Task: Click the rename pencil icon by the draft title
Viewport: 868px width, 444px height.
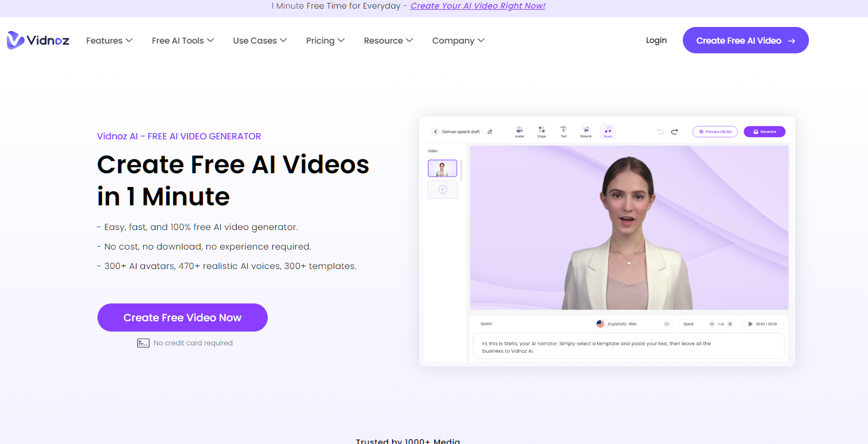Action: click(x=490, y=131)
